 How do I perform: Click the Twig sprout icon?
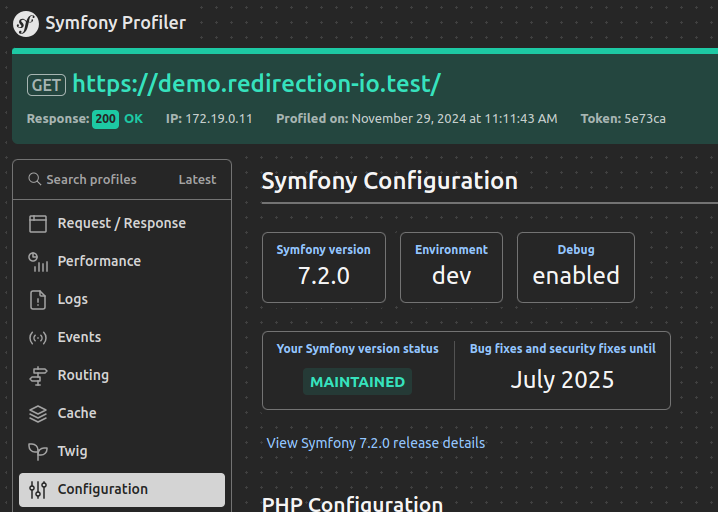pos(38,452)
